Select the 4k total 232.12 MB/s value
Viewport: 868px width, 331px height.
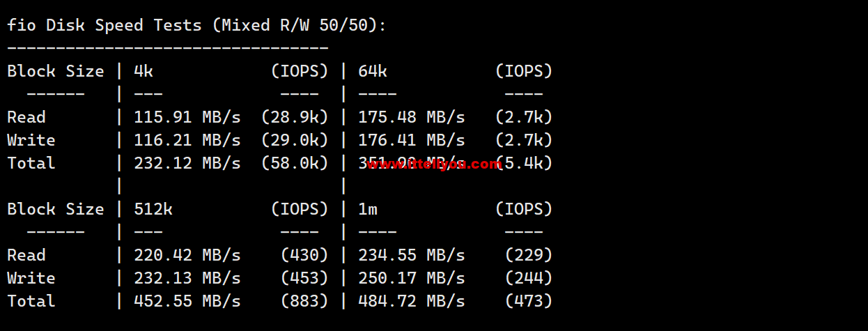(187, 163)
